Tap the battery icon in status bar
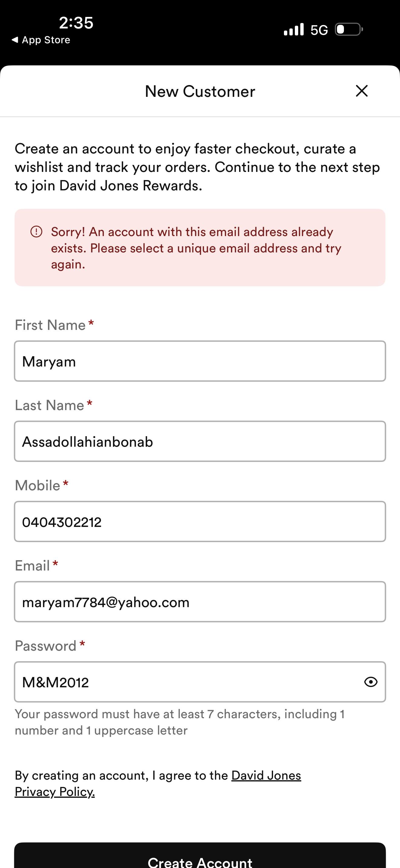 click(x=349, y=30)
